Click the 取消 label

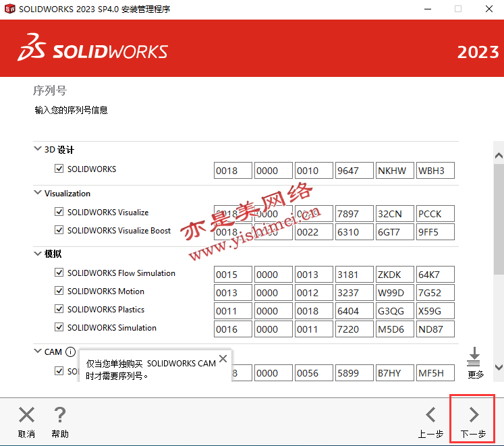tap(26, 434)
